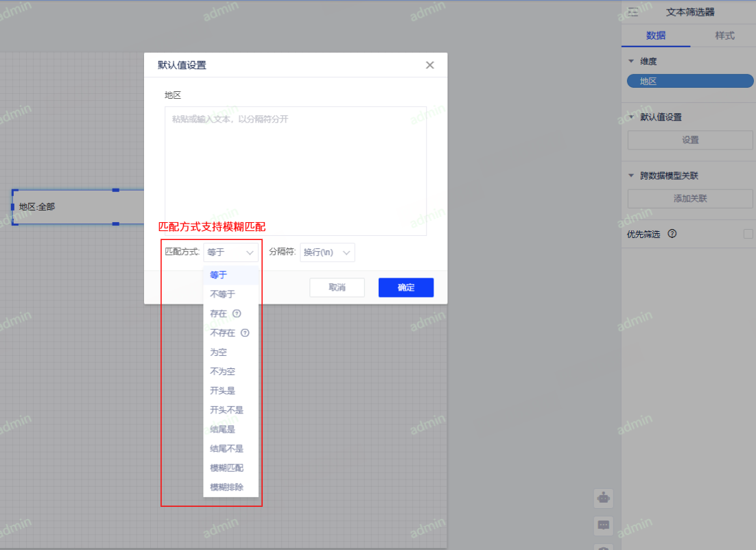Collapse the 跨数据模型关联 section
This screenshot has width=756, height=550.
(631, 176)
